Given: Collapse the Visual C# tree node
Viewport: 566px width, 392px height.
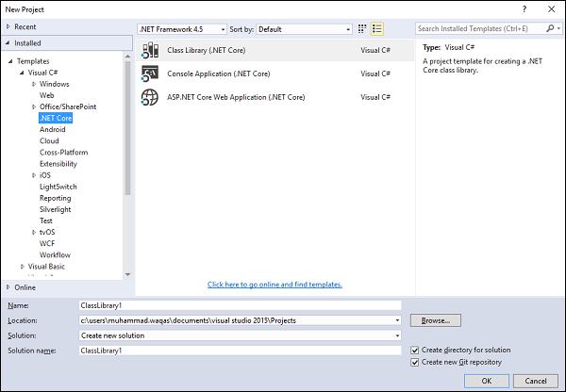Looking at the screenshot, I should pos(22,73).
